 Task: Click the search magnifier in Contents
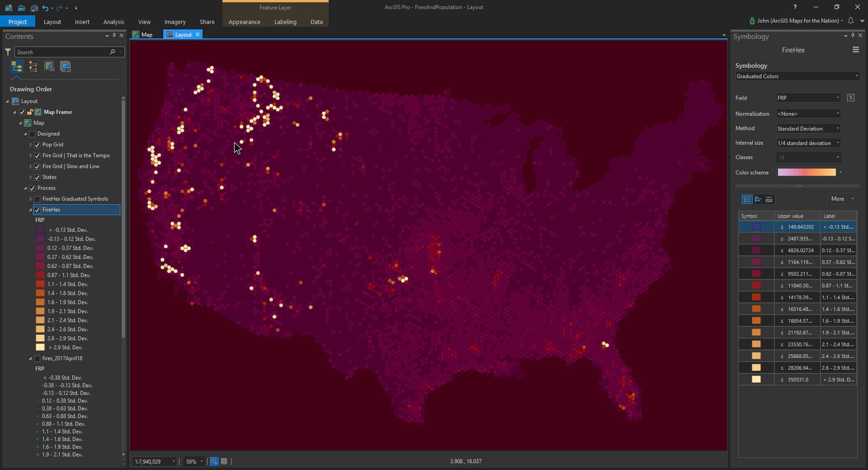[x=112, y=52]
